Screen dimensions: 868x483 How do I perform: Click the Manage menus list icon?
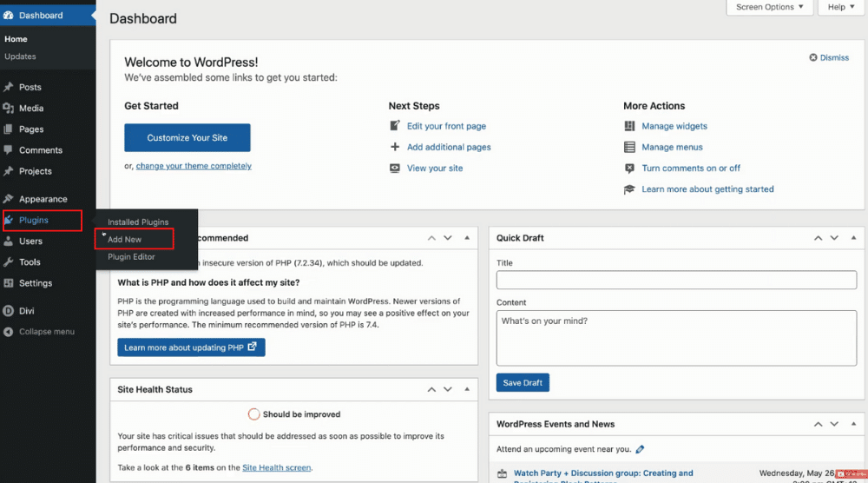tap(629, 147)
